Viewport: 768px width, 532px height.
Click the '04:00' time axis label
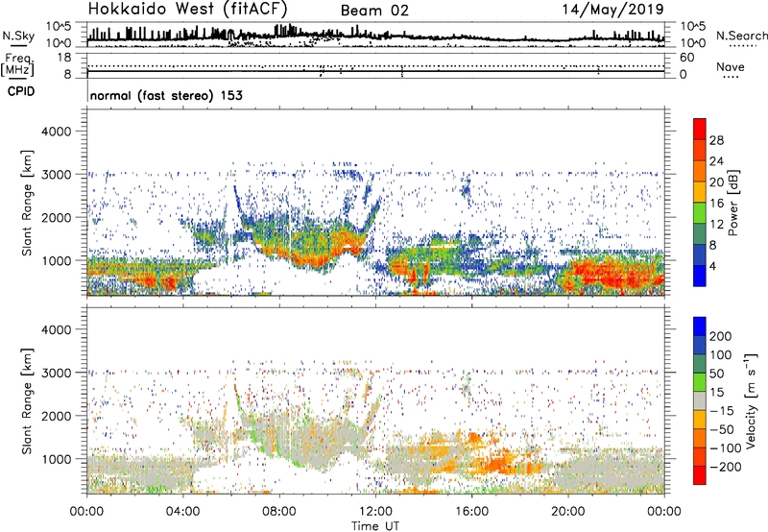pos(183,512)
